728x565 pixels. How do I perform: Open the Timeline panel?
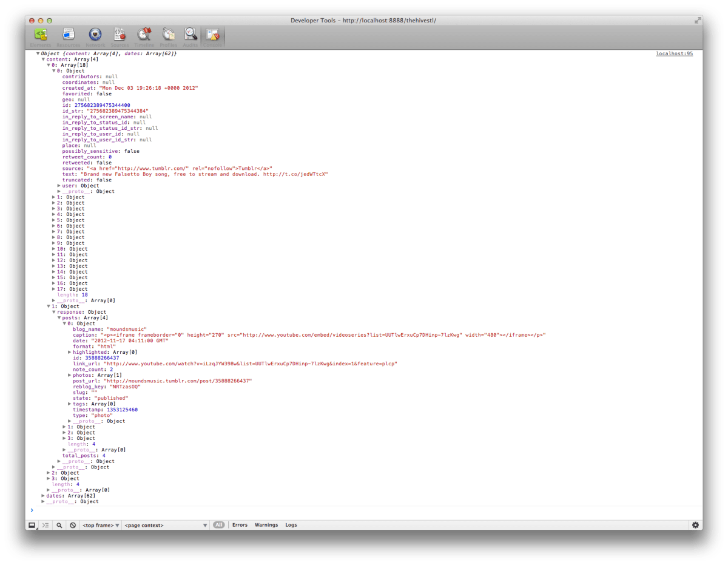click(144, 37)
